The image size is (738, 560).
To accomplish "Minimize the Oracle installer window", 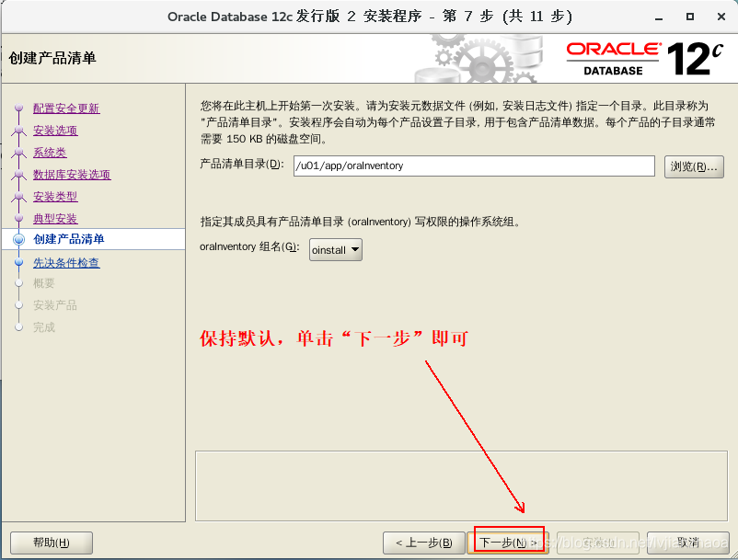I will [x=659, y=17].
